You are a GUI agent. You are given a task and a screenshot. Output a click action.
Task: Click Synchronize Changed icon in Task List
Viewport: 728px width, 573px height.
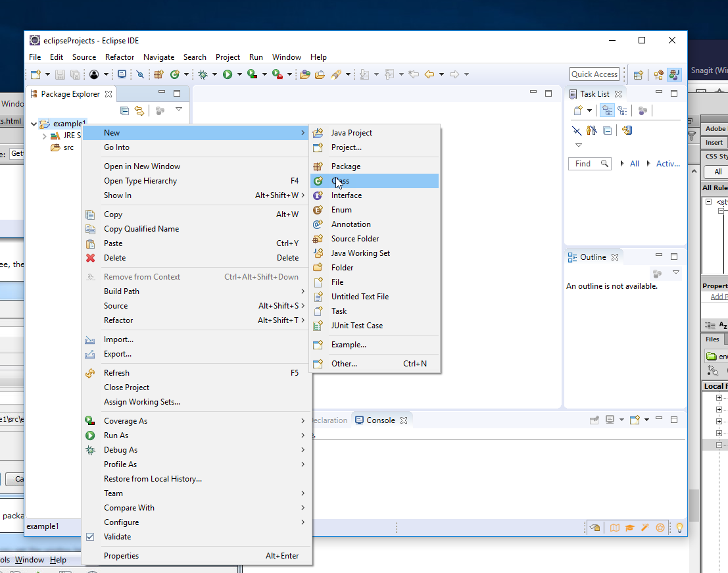tap(627, 130)
